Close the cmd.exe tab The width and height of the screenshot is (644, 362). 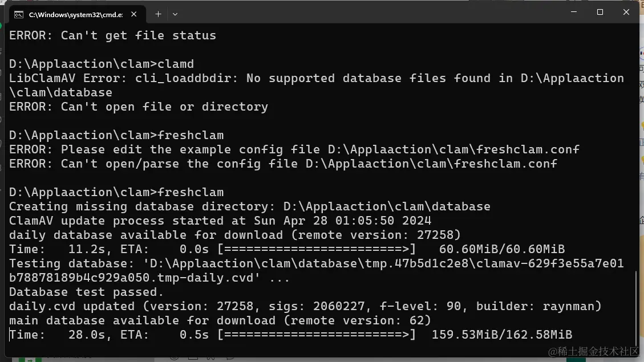tap(134, 14)
